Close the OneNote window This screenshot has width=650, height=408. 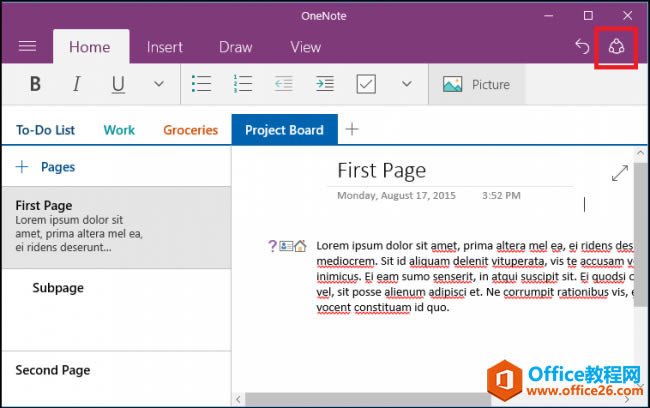627,16
